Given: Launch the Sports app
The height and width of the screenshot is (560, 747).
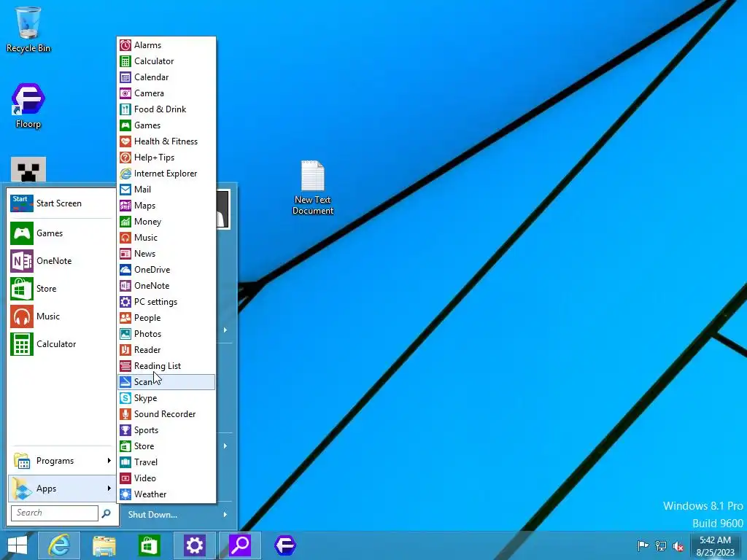Looking at the screenshot, I should 166,430.
